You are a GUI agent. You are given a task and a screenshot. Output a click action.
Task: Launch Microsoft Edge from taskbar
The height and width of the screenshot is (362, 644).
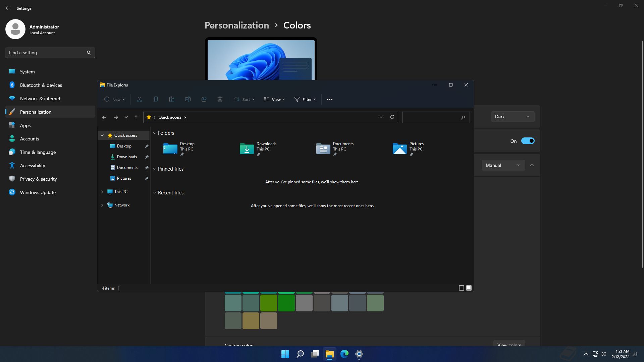(344, 354)
